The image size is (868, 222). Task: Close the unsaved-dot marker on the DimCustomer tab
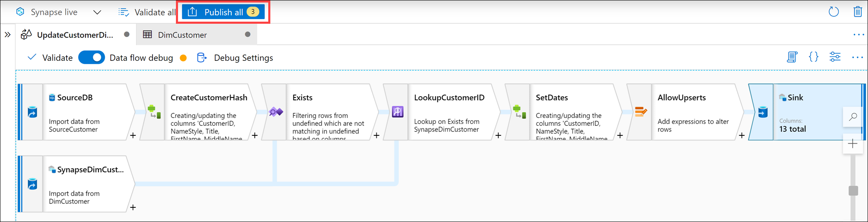click(x=247, y=35)
